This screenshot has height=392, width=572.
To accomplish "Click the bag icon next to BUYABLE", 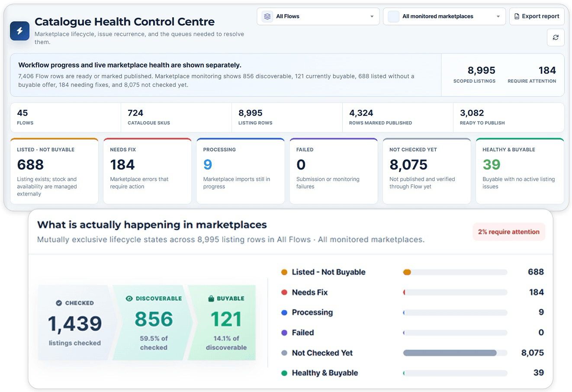I will click(x=211, y=299).
